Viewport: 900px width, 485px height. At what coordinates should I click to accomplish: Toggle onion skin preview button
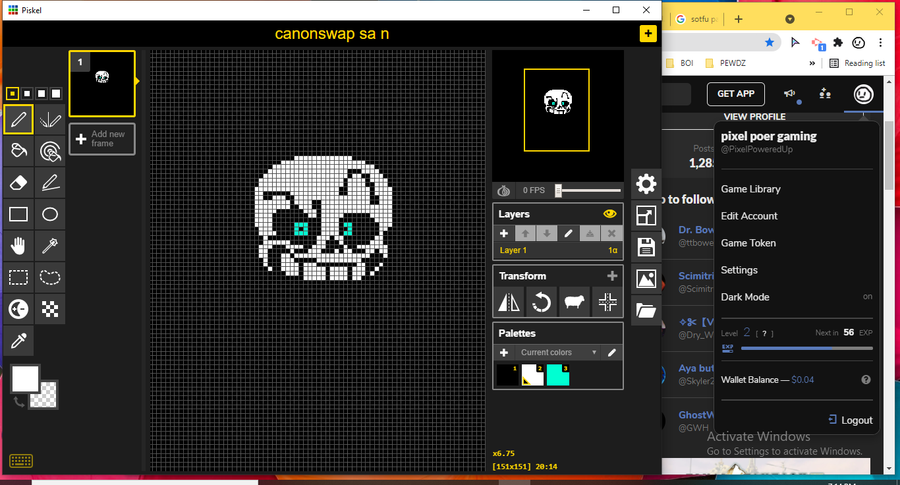point(504,190)
